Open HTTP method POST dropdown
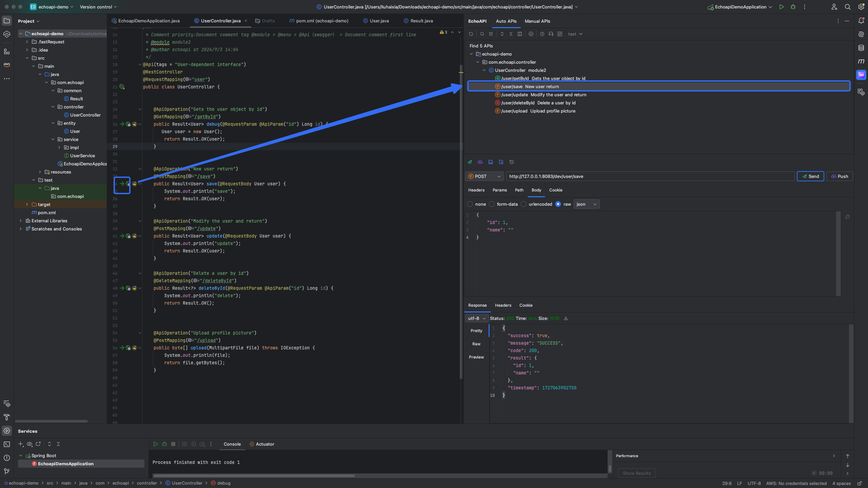 [484, 176]
